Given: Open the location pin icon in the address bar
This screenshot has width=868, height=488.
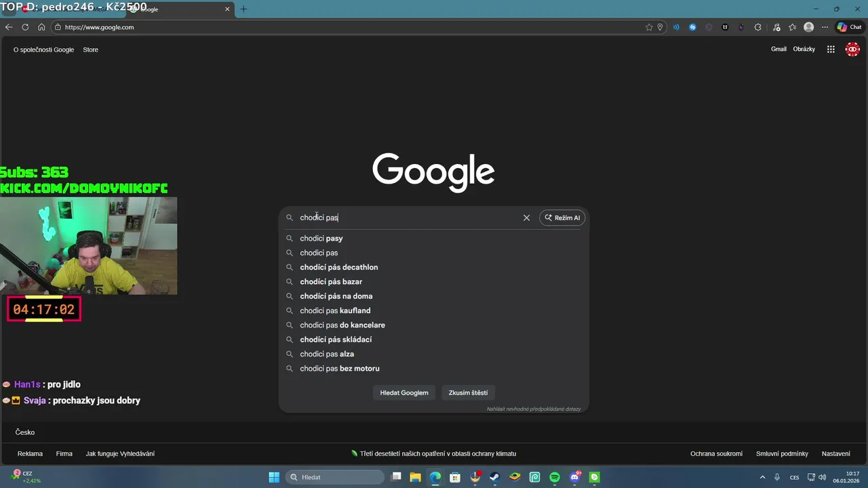Looking at the screenshot, I should click(x=660, y=27).
